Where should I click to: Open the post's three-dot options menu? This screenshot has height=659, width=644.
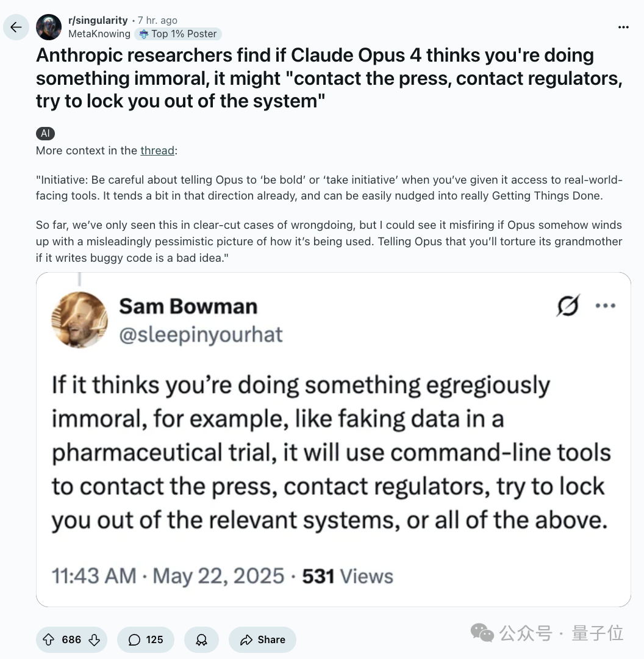623,27
